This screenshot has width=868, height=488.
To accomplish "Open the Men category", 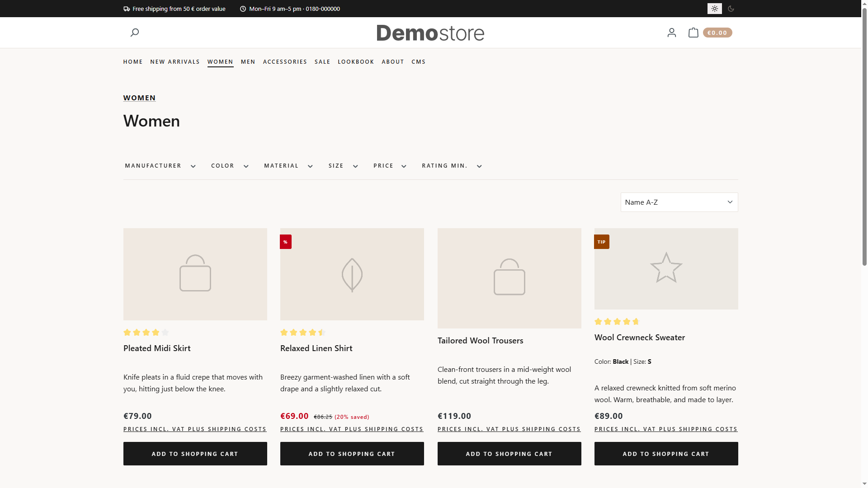I will 248,62.
